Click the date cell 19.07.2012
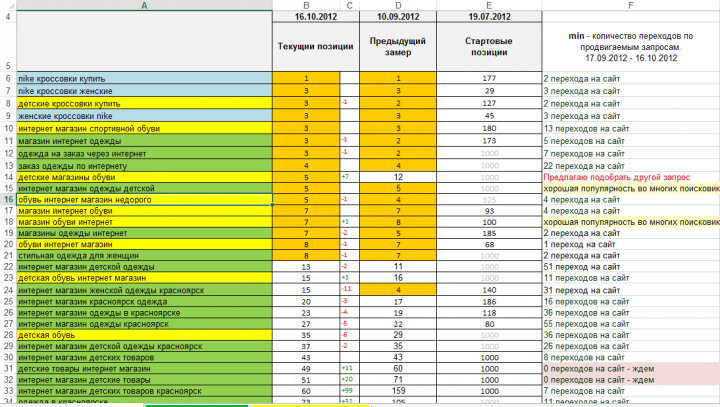This screenshot has width=720, height=407. click(x=489, y=17)
